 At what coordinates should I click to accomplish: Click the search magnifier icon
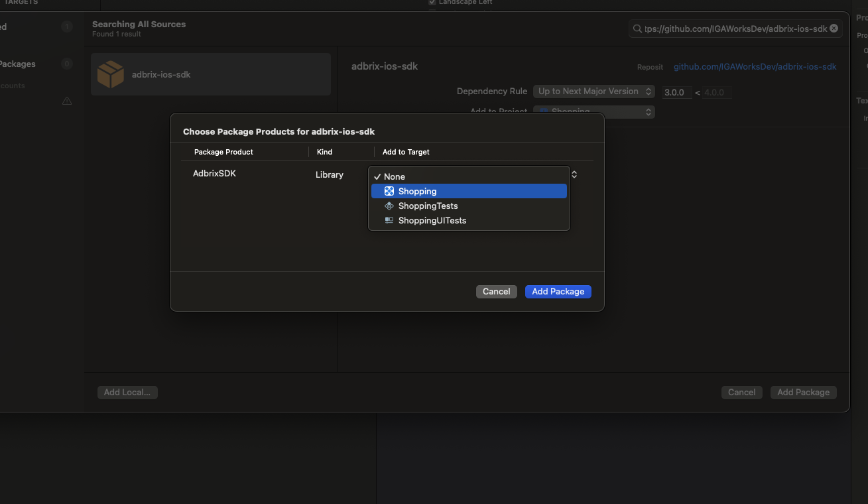[x=637, y=29]
